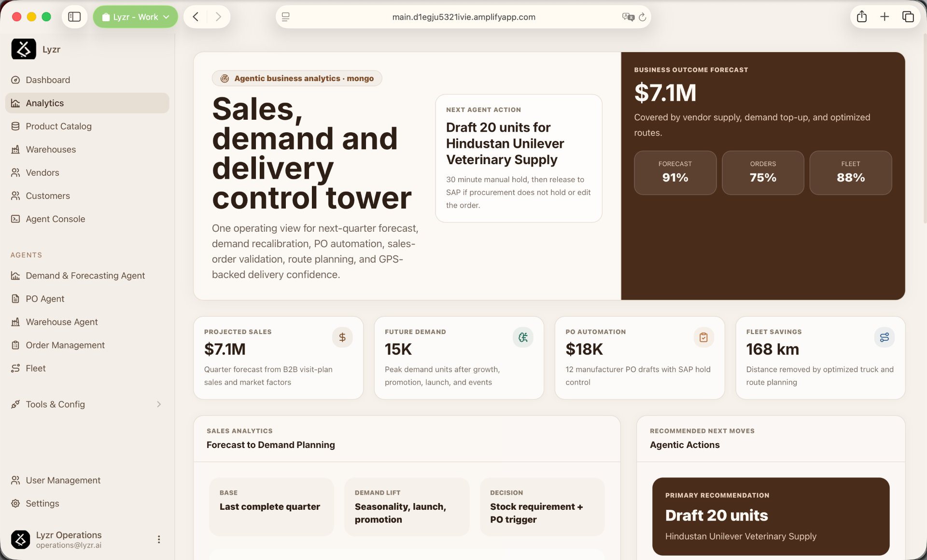The width and height of the screenshot is (927, 560).
Task: Click the PO Agent document icon
Action: (15, 299)
